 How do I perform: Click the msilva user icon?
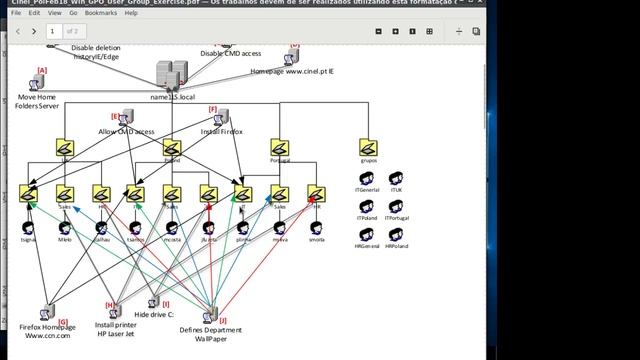point(280,229)
